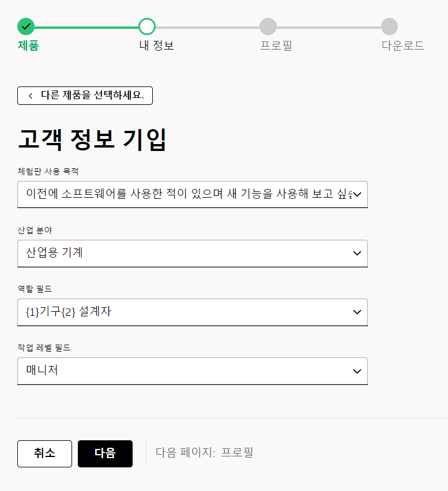Select the 제품 step label
This screenshot has height=491, width=448.
[28, 46]
